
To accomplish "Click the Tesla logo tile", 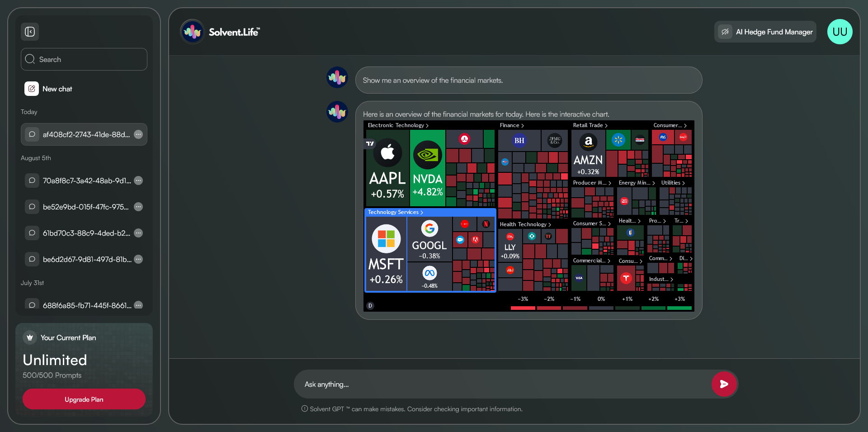I will 626,278.
